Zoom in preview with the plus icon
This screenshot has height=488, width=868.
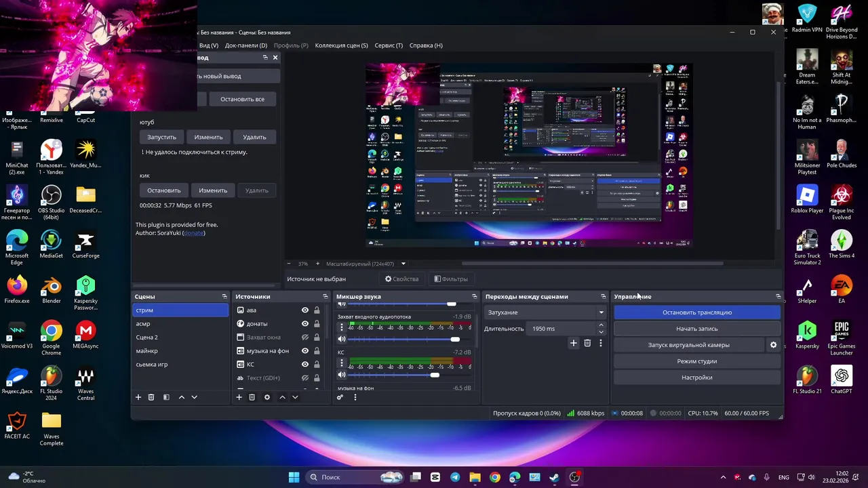316,264
